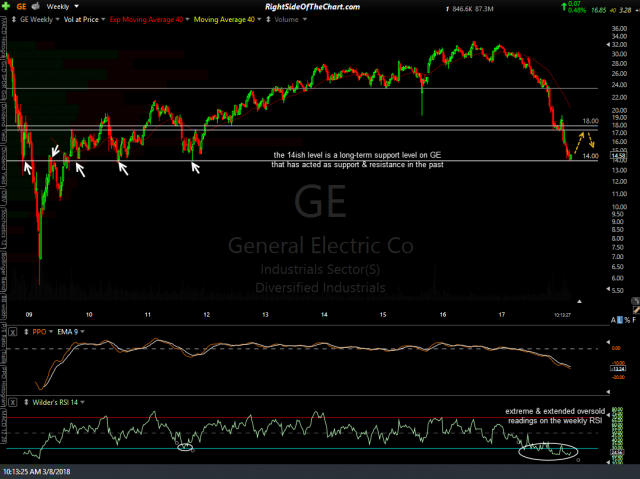Click the scale pointer beside 32.00
The width and height of the screenshot is (640, 479).
pyautogui.click(x=608, y=44)
